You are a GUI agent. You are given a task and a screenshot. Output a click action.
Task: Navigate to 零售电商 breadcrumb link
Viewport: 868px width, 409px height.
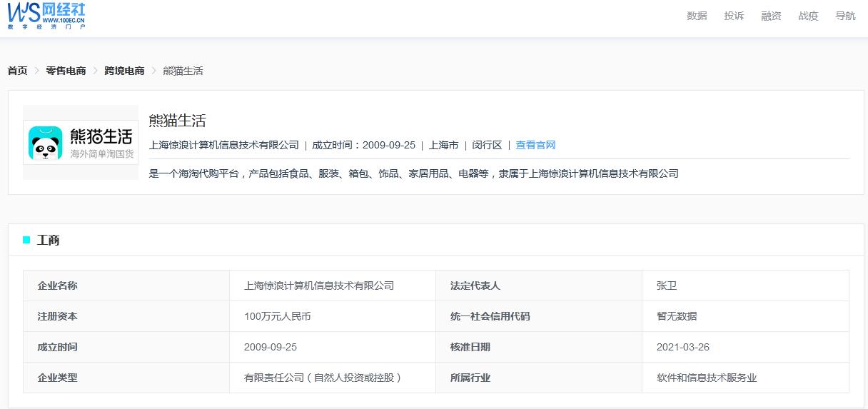[x=66, y=71]
